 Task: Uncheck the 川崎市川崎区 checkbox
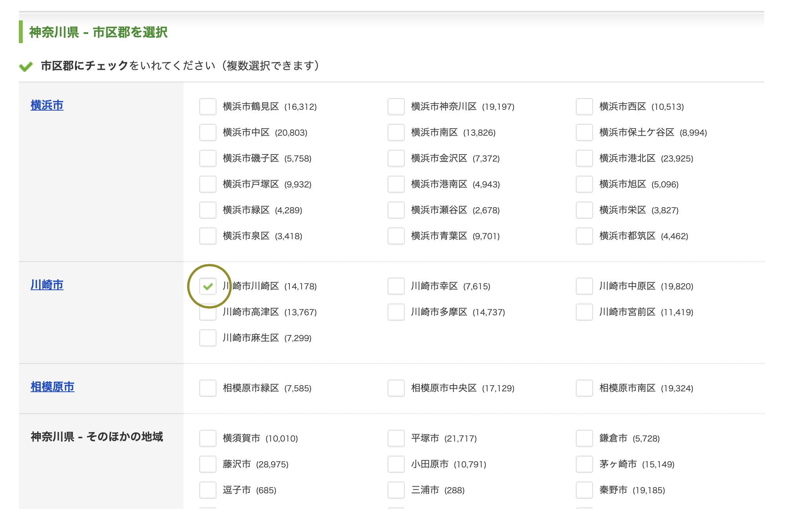pyautogui.click(x=208, y=286)
